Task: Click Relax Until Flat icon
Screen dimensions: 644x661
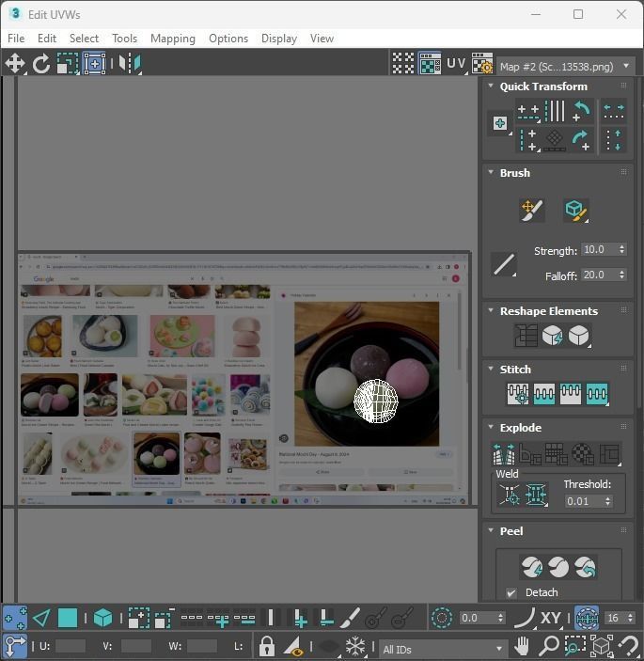Action: pos(553,336)
